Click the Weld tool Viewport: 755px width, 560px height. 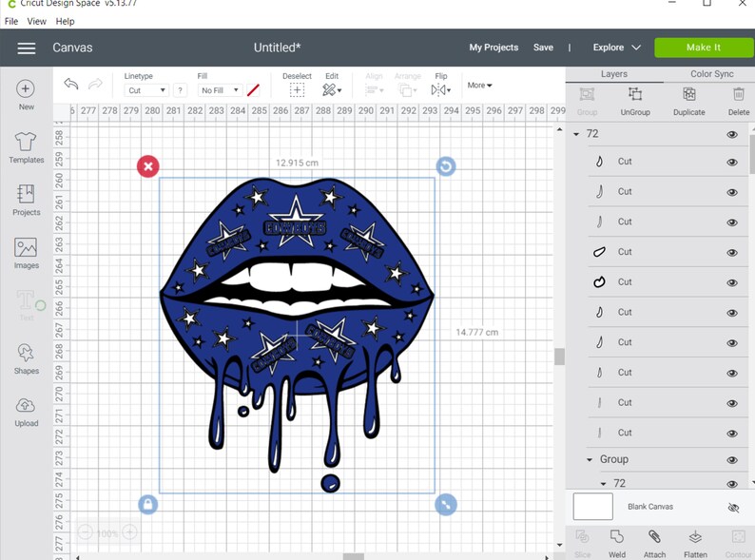617,544
